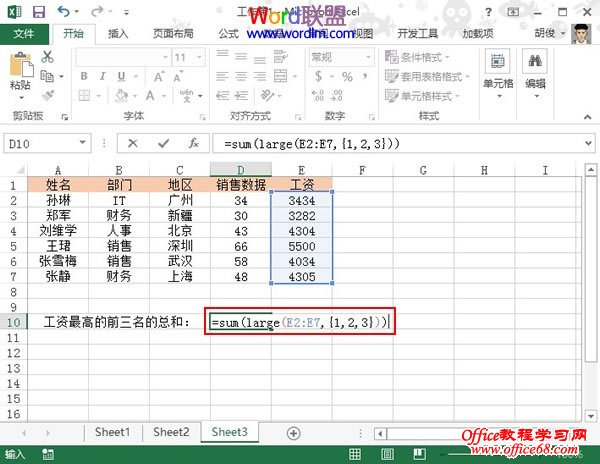Open 条件格式 conditional formatting dropdown

(417, 57)
